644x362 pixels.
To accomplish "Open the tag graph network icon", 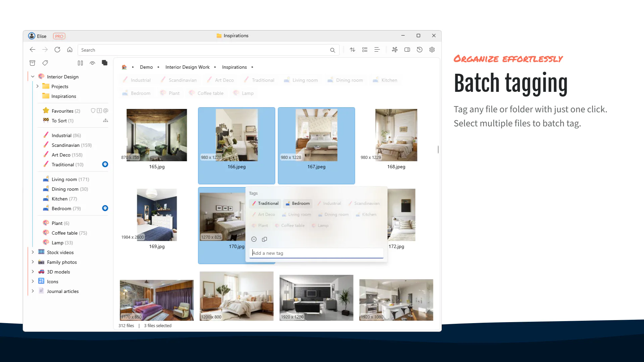I will (395, 50).
